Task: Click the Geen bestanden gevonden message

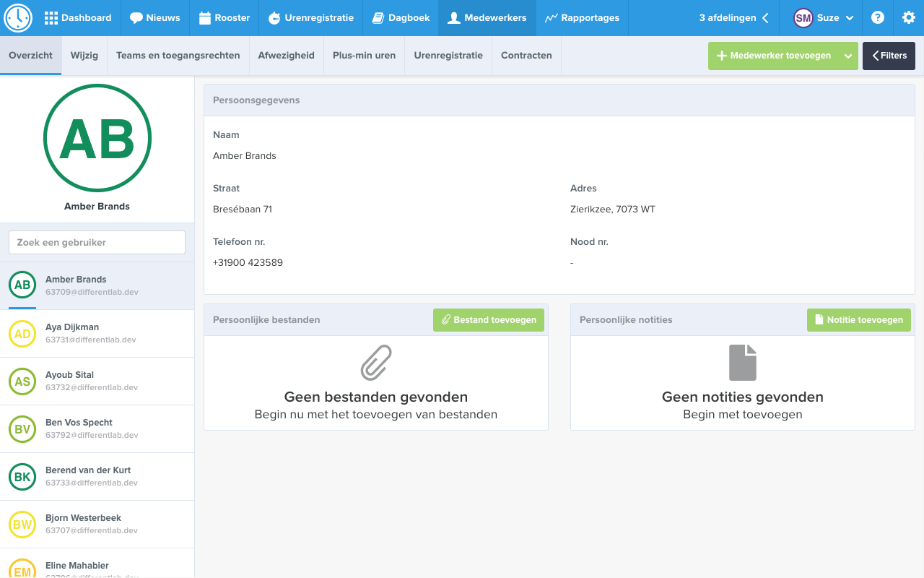Action: [376, 397]
